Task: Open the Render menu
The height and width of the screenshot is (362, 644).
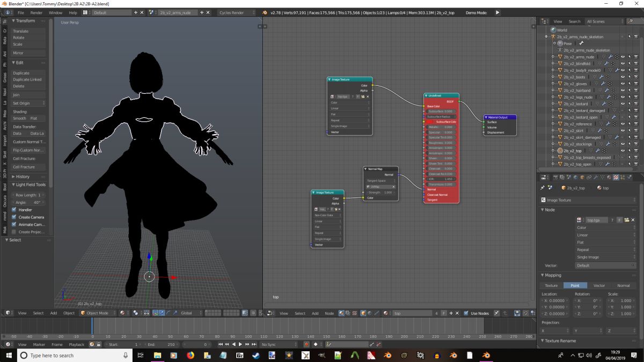Action: tap(36, 12)
